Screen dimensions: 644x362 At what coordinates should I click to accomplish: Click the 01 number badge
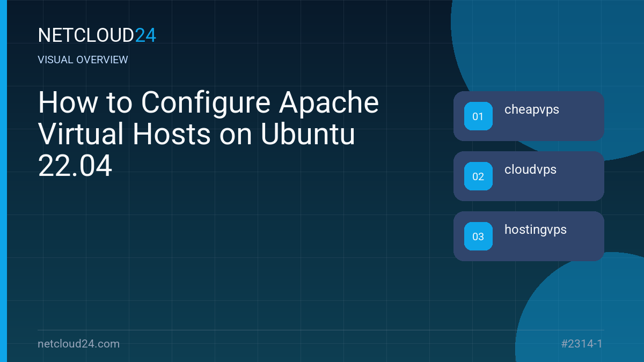(x=478, y=116)
